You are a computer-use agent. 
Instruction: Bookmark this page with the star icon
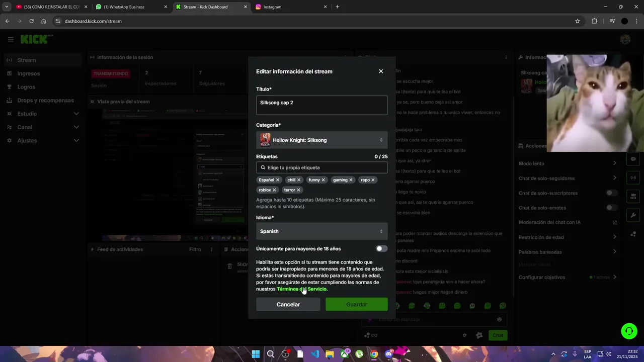pyautogui.click(x=578, y=21)
